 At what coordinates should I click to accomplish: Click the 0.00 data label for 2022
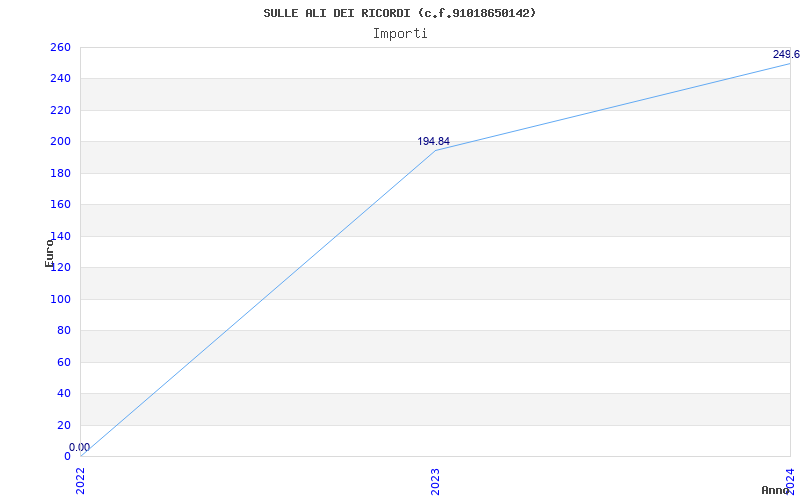click(x=80, y=447)
